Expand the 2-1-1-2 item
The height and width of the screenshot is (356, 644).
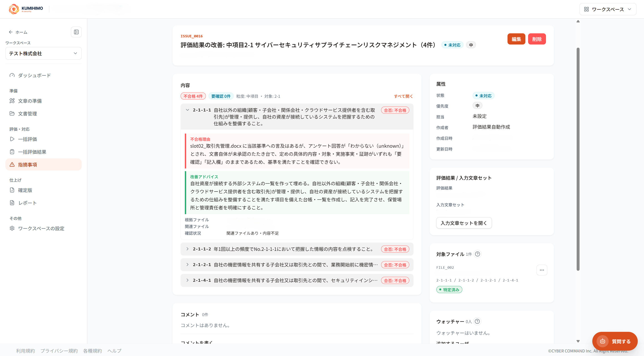[297, 249]
